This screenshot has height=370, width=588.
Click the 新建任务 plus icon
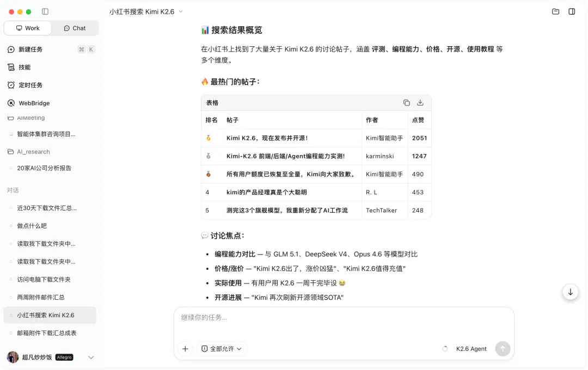click(x=11, y=50)
